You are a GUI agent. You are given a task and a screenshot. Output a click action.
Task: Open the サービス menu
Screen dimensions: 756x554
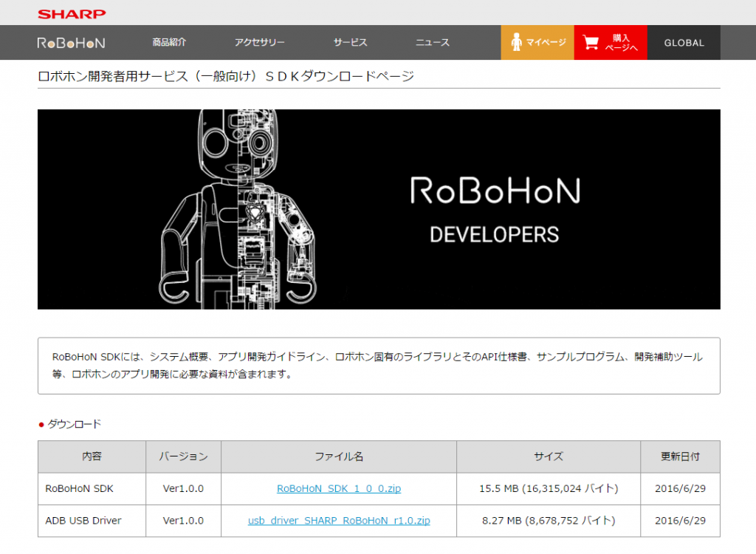(350, 42)
